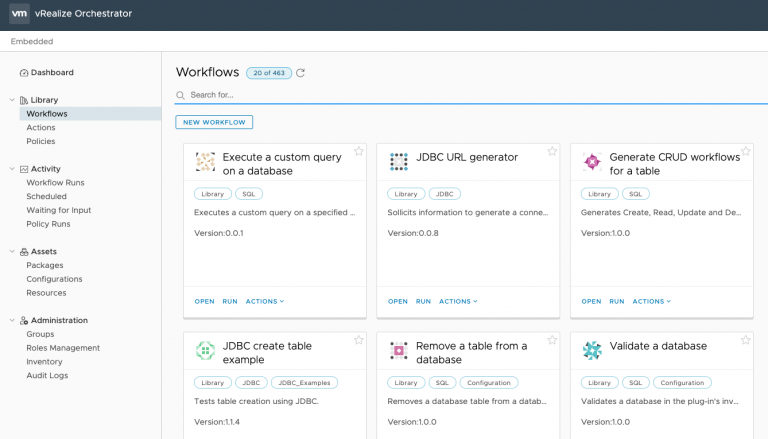This screenshot has width=768, height=439.
Task: Click the search magnifier icon
Action: coord(180,95)
